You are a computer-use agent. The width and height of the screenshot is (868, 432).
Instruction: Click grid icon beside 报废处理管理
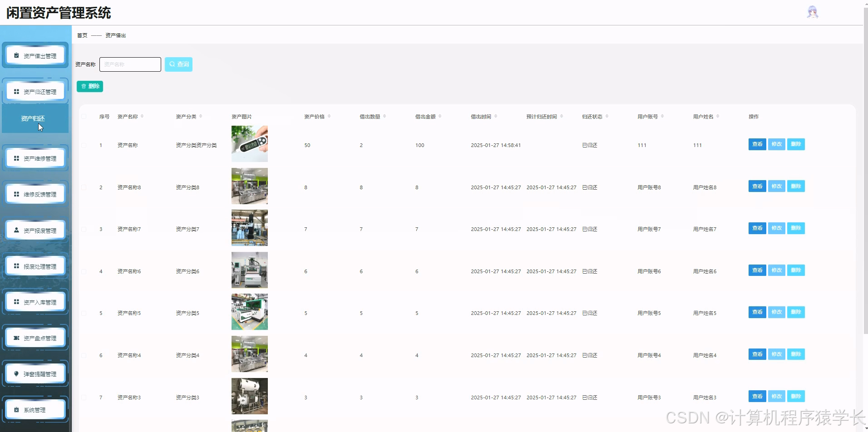(x=16, y=266)
